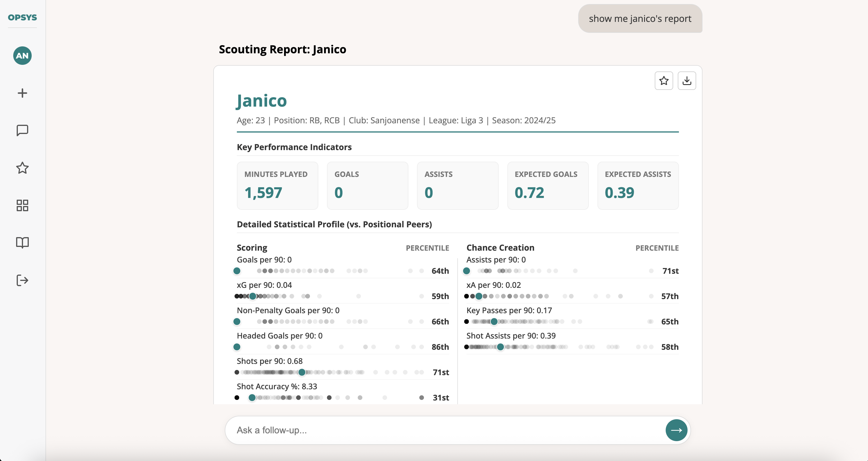Select the Expected Goals KPI card
The image size is (868, 461).
click(548, 186)
